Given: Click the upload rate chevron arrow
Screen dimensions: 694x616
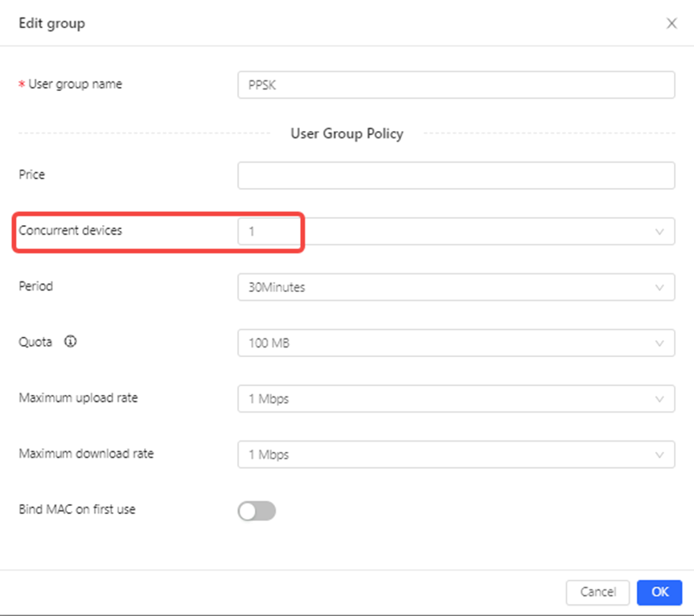Looking at the screenshot, I should [659, 399].
